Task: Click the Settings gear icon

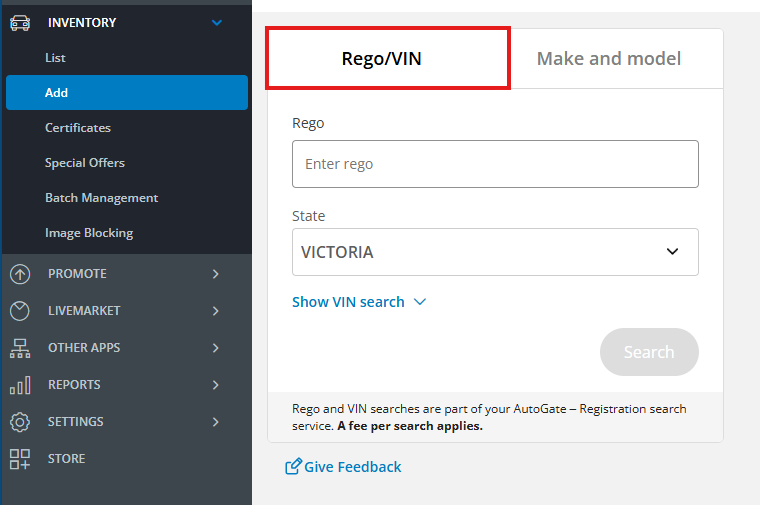Action: pos(20,422)
